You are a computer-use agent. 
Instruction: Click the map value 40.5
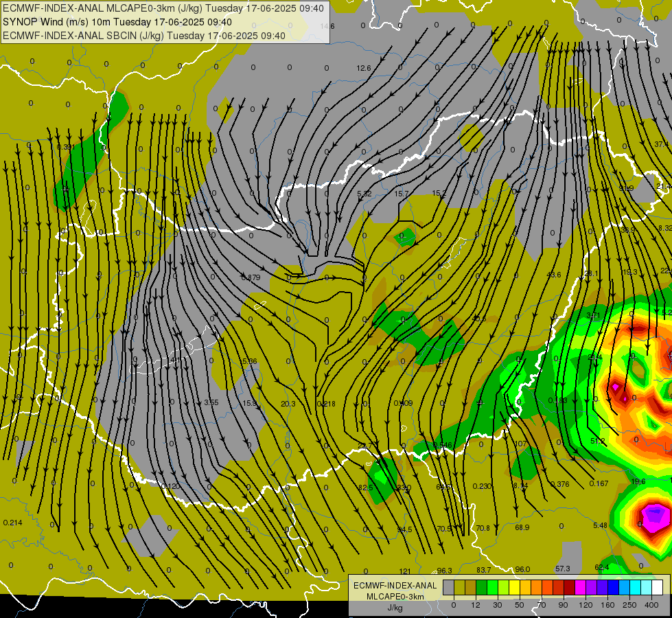[479, 319]
